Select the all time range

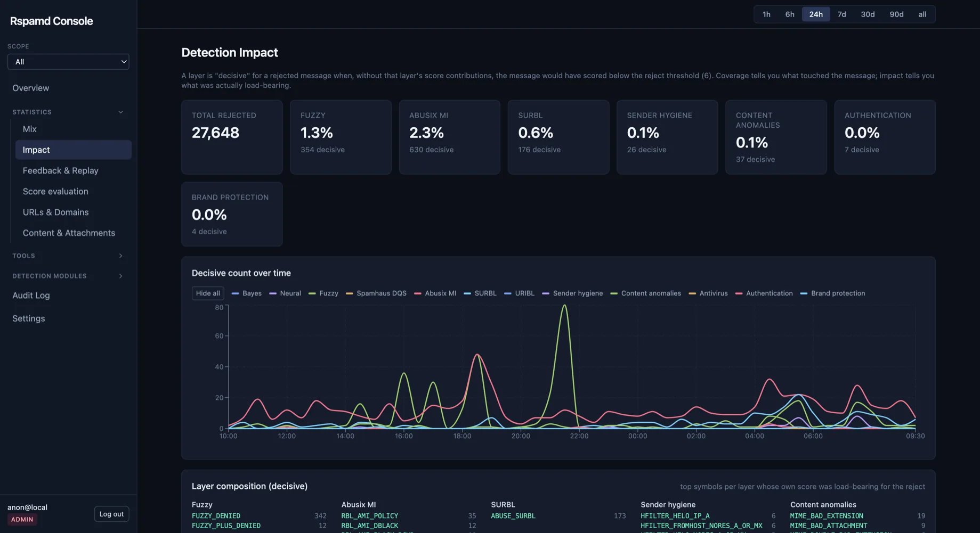click(922, 14)
